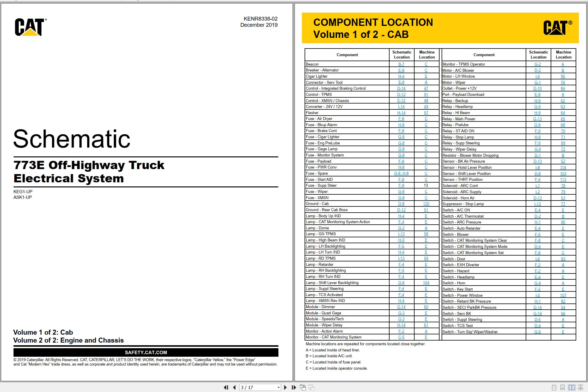Image resolution: width=588 pixels, height=392 pixels.
Task: Open machine location 49 for Converter 24V/12V
Action: (426, 106)
